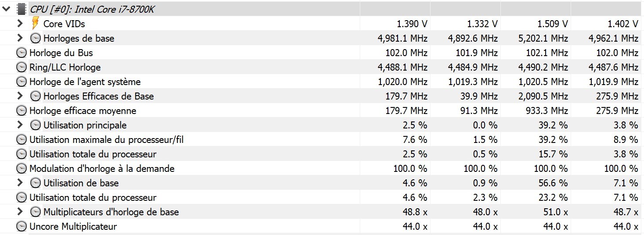Select the Horloge du Bus sensor row
The height and width of the screenshot is (235, 644).
click(61, 53)
